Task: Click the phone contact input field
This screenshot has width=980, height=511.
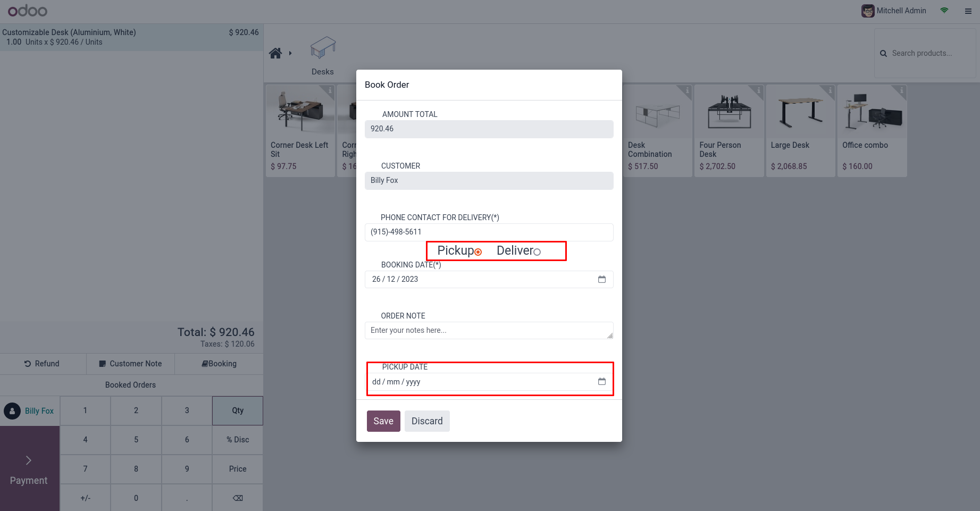Action: pos(489,232)
